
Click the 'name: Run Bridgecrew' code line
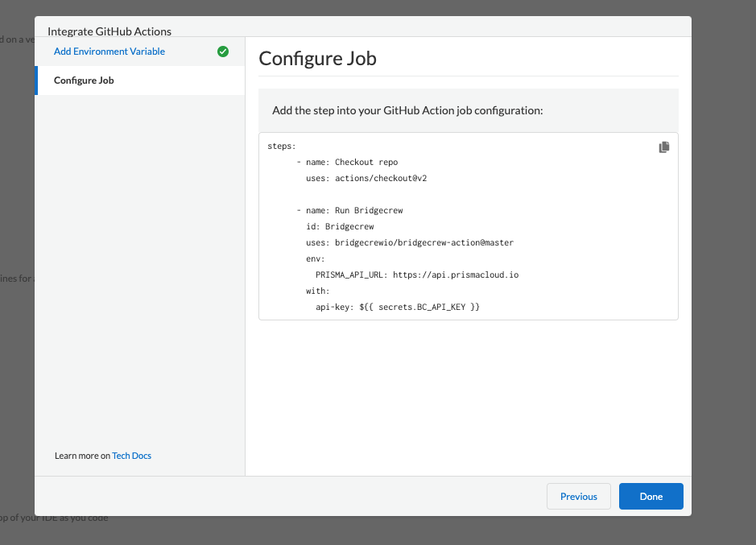click(x=353, y=210)
